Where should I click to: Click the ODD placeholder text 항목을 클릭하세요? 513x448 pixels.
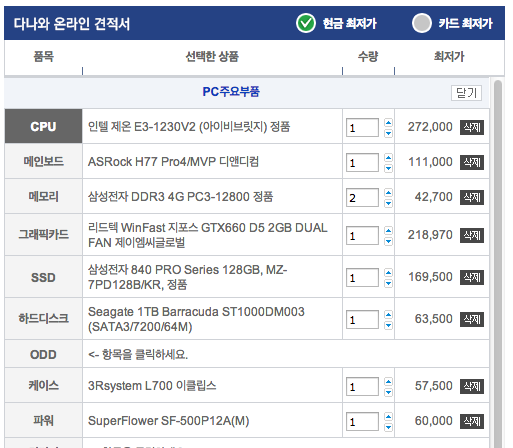(x=138, y=354)
